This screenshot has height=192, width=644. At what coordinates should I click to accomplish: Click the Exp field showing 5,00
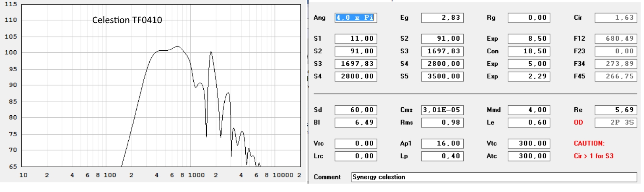[529, 64]
